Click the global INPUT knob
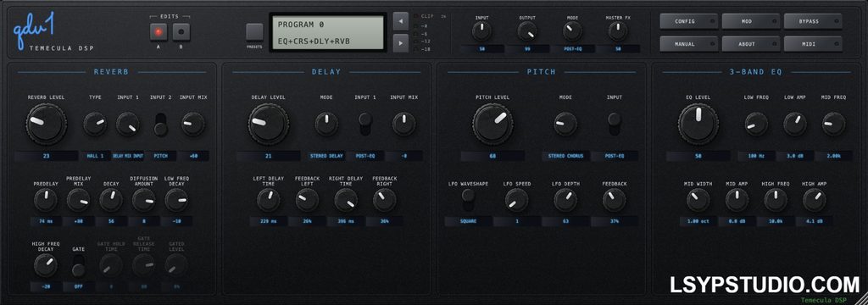 [481, 31]
